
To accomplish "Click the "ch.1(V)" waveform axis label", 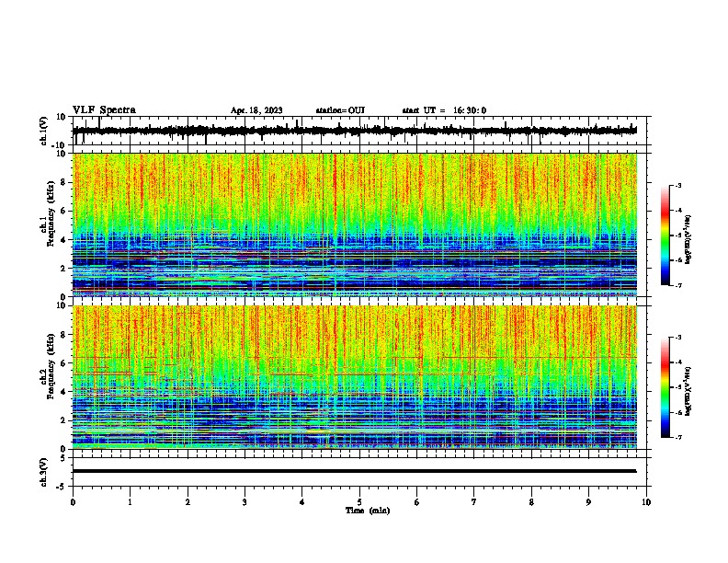I will (x=44, y=131).
